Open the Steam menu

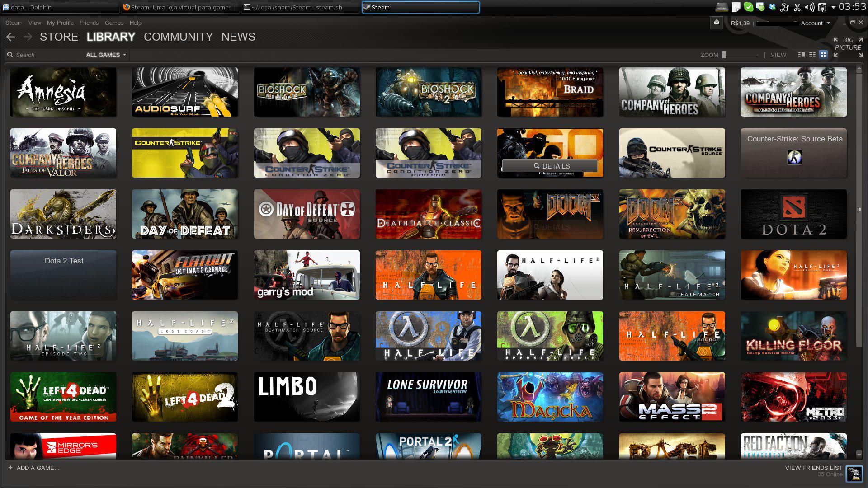click(x=14, y=23)
